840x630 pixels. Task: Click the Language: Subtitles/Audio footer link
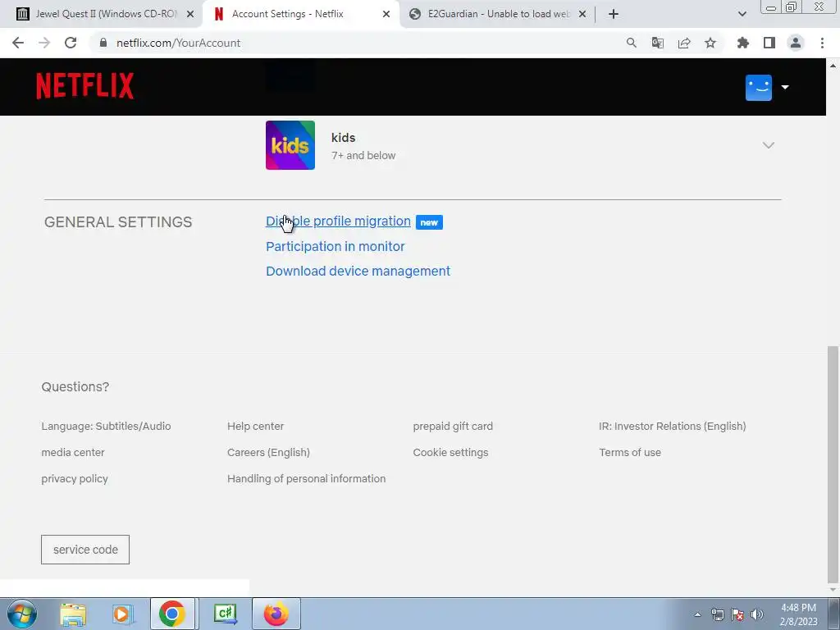coord(106,427)
